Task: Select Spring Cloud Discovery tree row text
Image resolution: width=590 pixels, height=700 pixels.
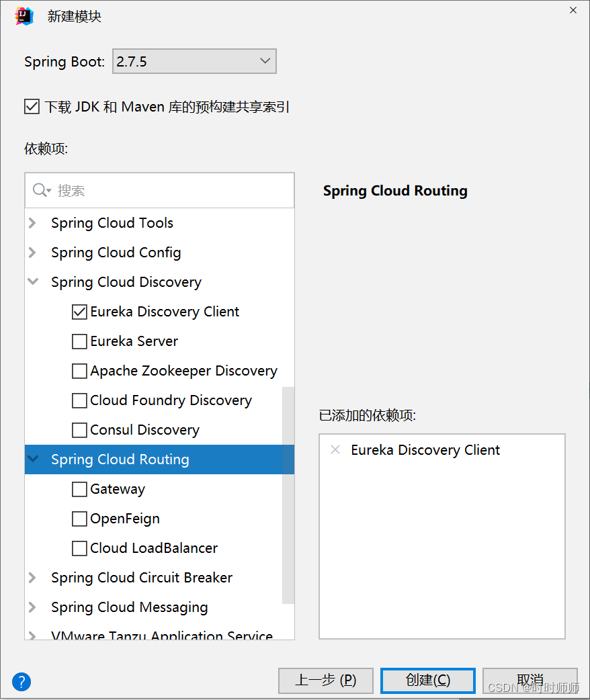Action: [x=126, y=282]
